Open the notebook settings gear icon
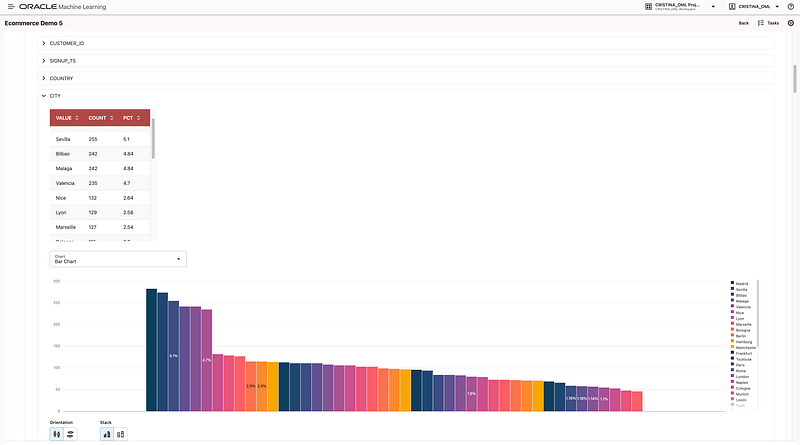800x445 pixels. click(791, 22)
